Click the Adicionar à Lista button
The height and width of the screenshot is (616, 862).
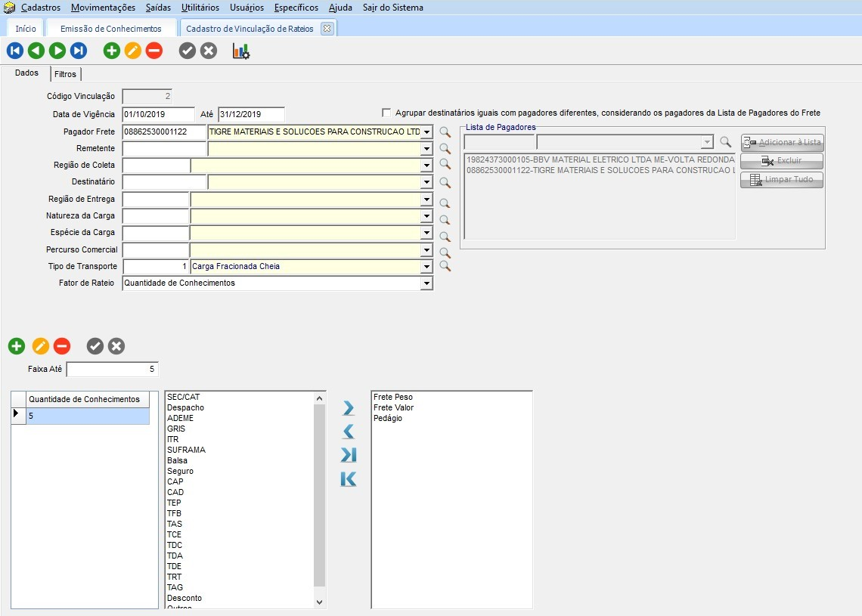[x=782, y=142]
